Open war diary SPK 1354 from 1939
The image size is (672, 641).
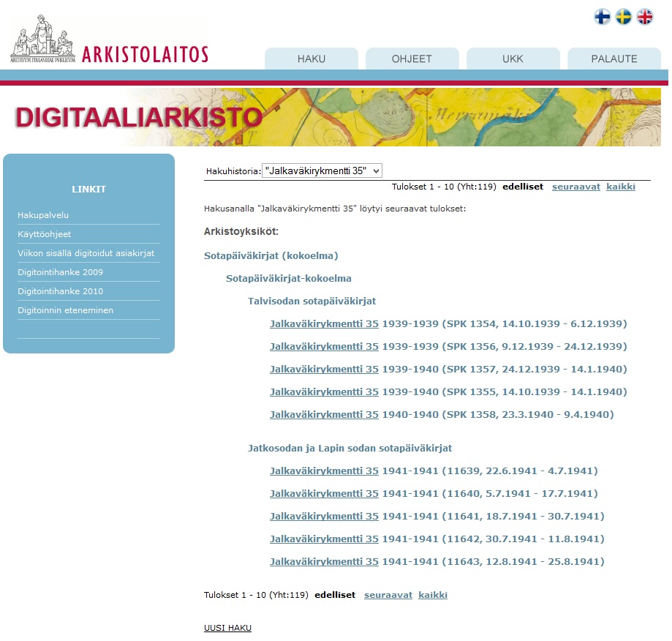click(324, 323)
